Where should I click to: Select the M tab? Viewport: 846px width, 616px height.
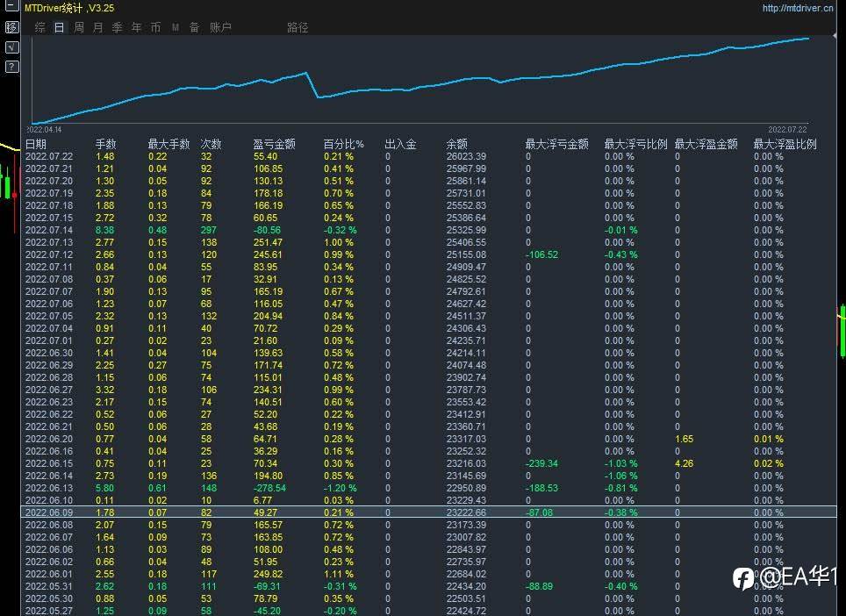[x=176, y=27]
